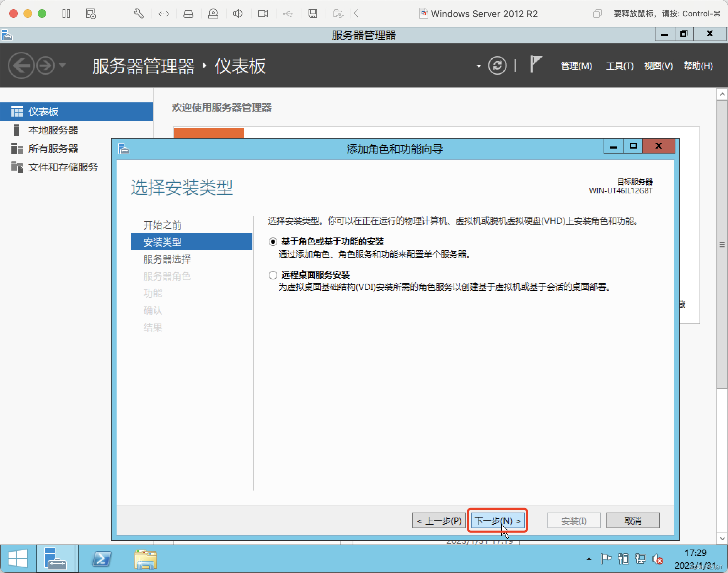Click the 本地服务器 server icon
728x573 pixels.
tap(16, 130)
